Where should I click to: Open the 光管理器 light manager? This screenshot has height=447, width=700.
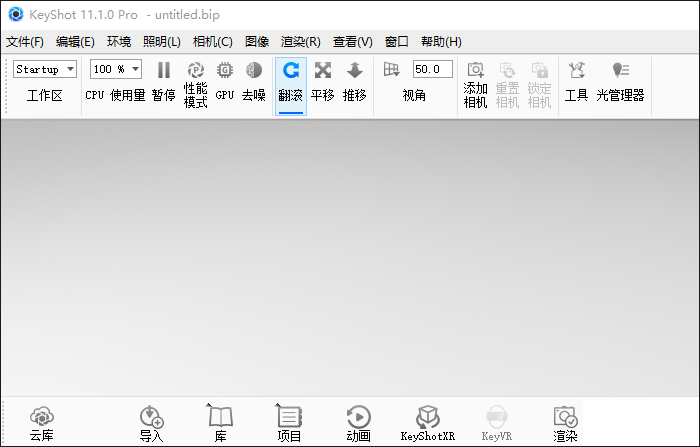pyautogui.click(x=621, y=83)
